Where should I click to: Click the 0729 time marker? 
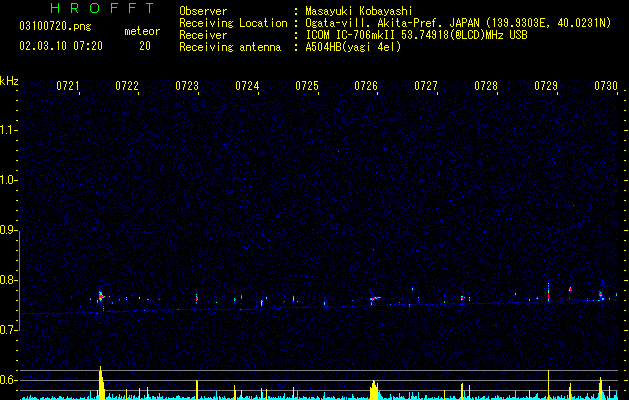pos(546,86)
